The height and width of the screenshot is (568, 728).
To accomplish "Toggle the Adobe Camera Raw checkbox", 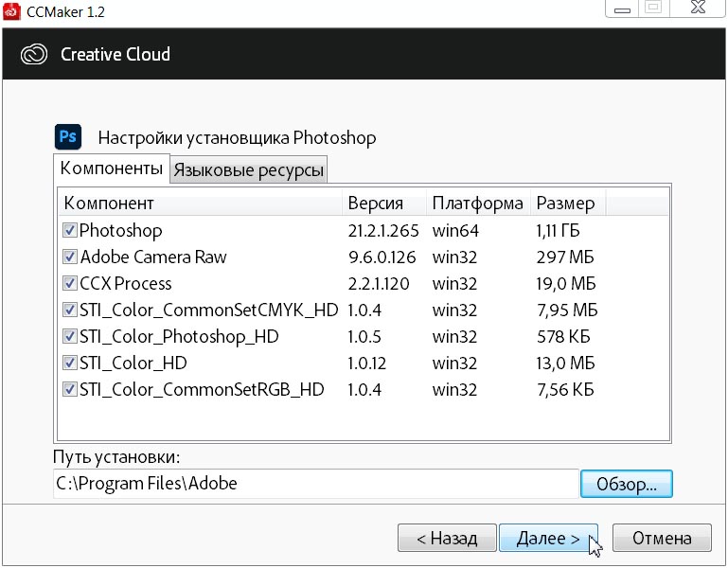I will (70, 257).
